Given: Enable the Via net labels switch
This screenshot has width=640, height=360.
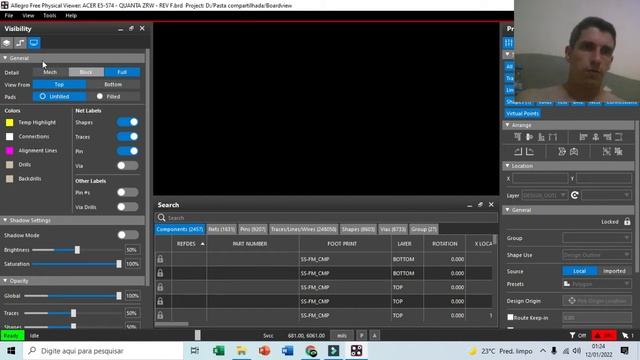Looking at the screenshot, I should point(128,165).
